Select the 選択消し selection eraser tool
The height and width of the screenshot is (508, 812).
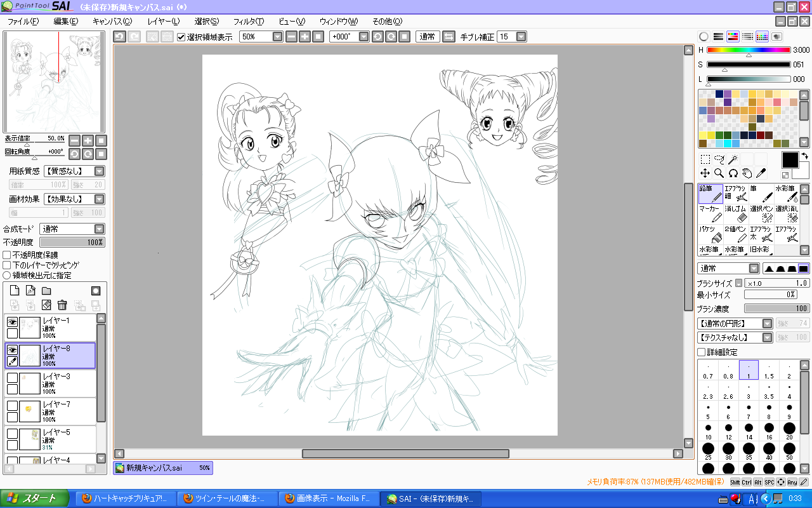(x=787, y=214)
